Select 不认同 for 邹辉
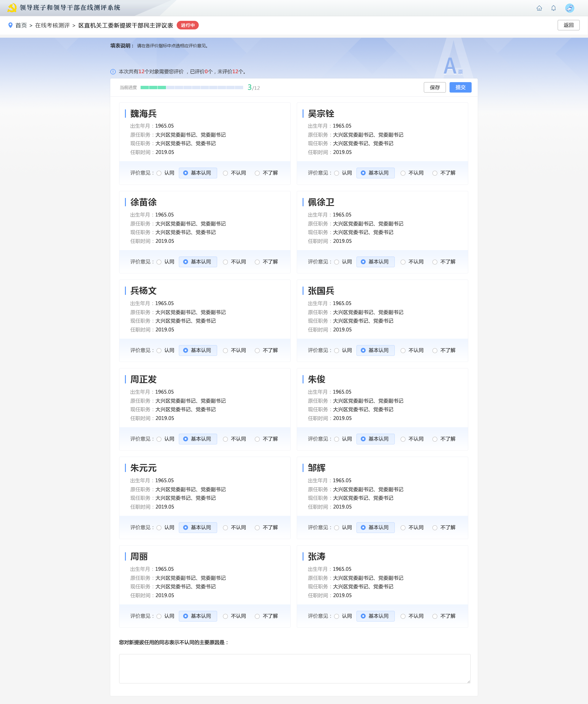Image resolution: width=588 pixels, height=704 pixels. click(412, 527)
